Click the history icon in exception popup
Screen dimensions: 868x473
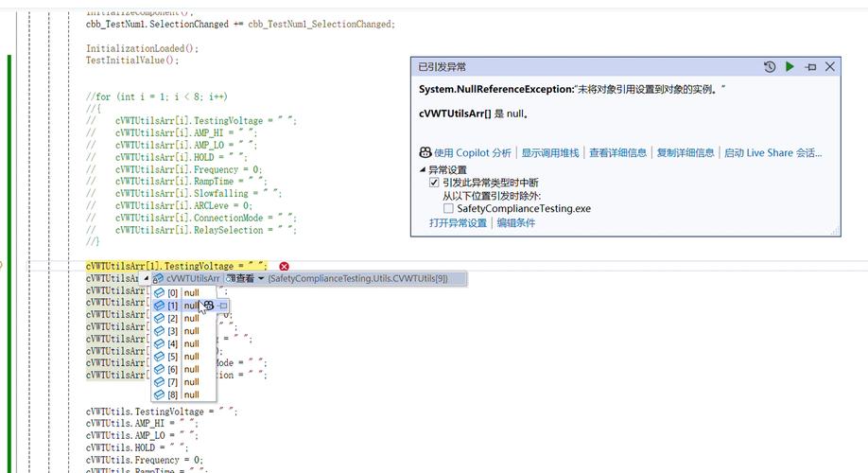(x=770, y=67)
